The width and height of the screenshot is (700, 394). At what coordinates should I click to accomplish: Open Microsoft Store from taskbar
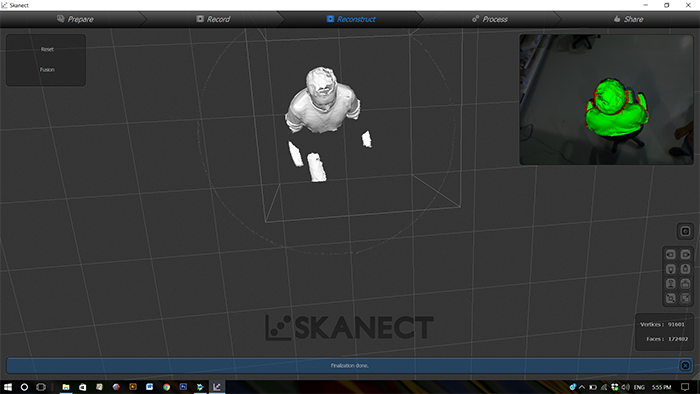click(x=83, y=387)
